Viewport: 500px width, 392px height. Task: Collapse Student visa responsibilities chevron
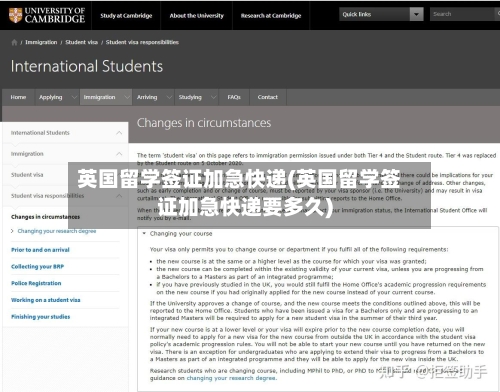[x=119, y=196]
